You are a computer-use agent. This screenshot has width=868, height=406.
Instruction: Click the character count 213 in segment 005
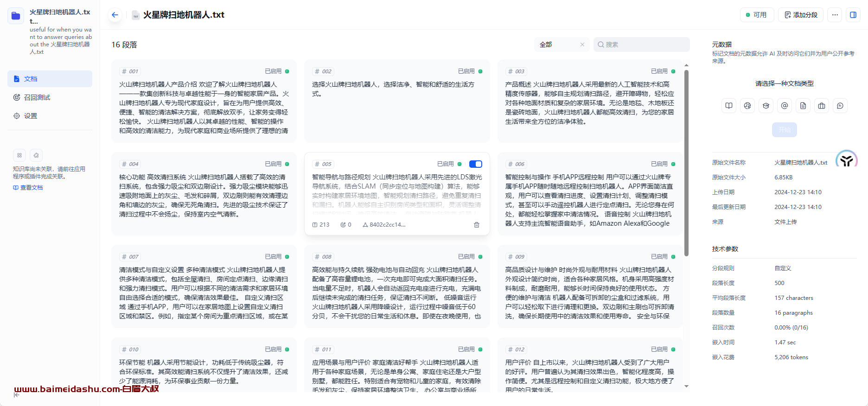tap(321, 225)
